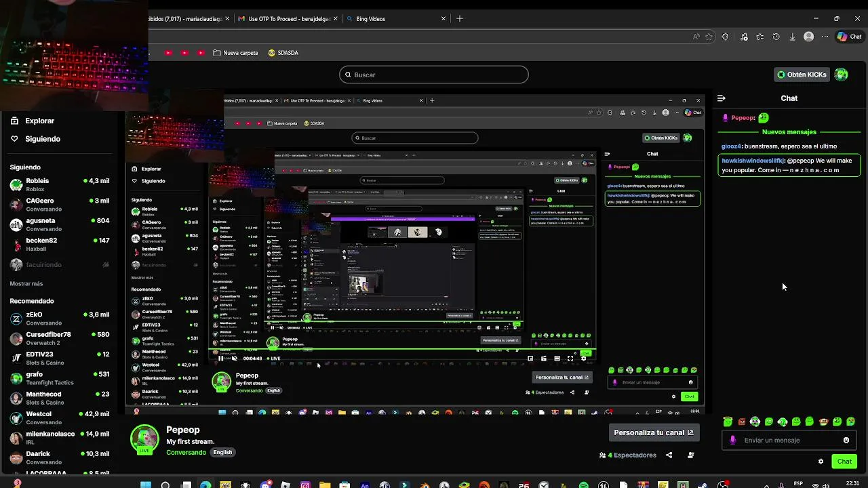Open the becken82 channel in the sidebar
The width and height of the screenshot is (868, 488).
60,244
